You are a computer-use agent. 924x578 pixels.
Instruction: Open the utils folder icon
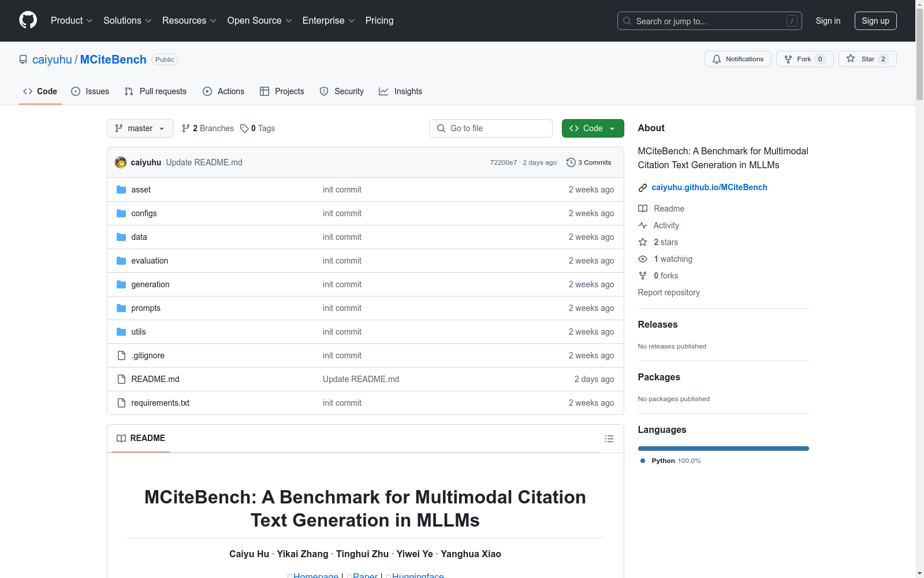[121, 332]
